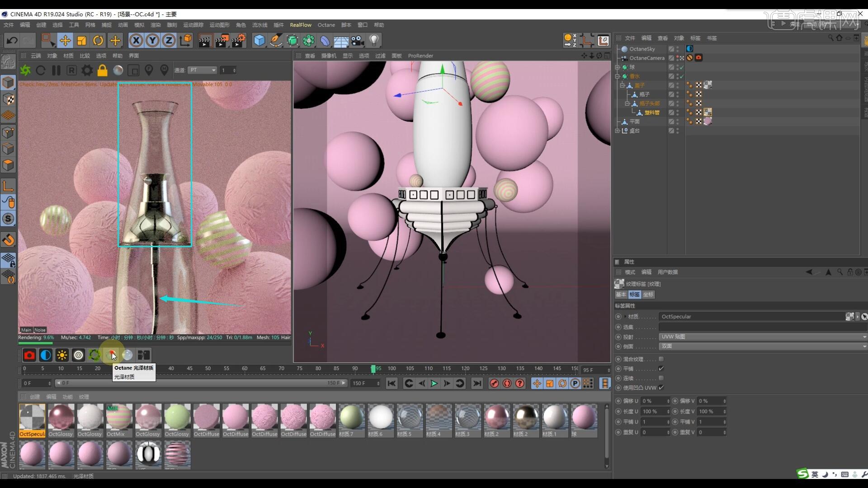Collapse the 香水 hierarchy in the object manager

[x=617, y=76]
